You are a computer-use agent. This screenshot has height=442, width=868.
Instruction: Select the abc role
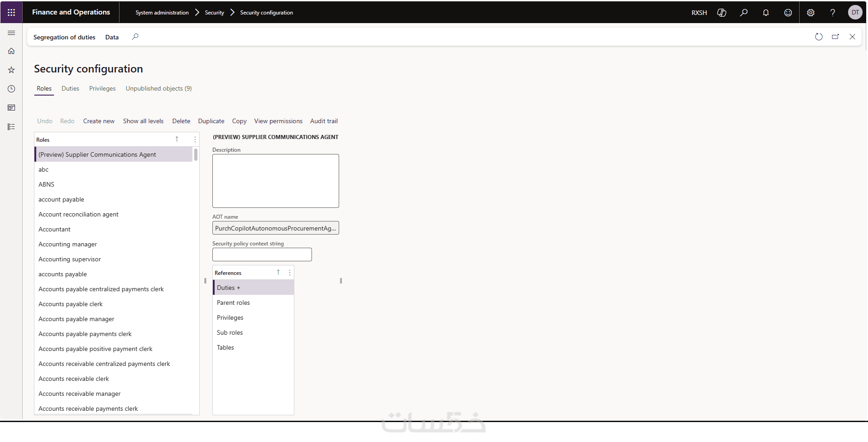click(114, 169)
